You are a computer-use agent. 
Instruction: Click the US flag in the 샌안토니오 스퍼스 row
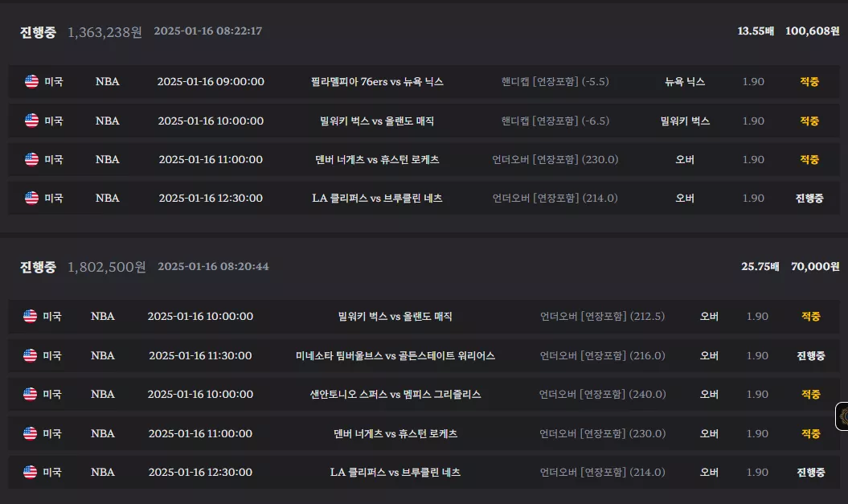pos(31,394)
